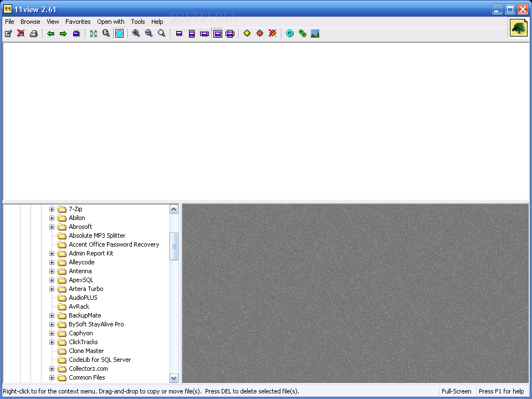
Task: Open the Favorites menu
Action: (x=78, y=22)
